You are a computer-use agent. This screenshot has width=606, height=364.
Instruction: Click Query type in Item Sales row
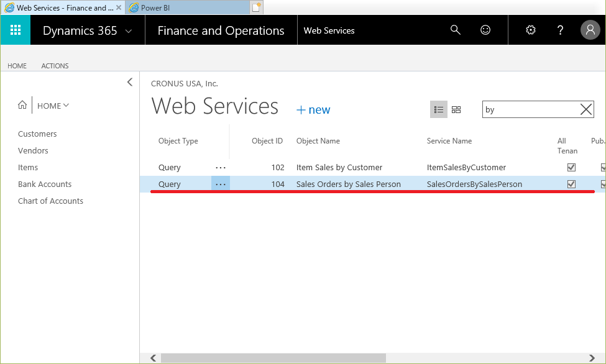coord(169,167)
